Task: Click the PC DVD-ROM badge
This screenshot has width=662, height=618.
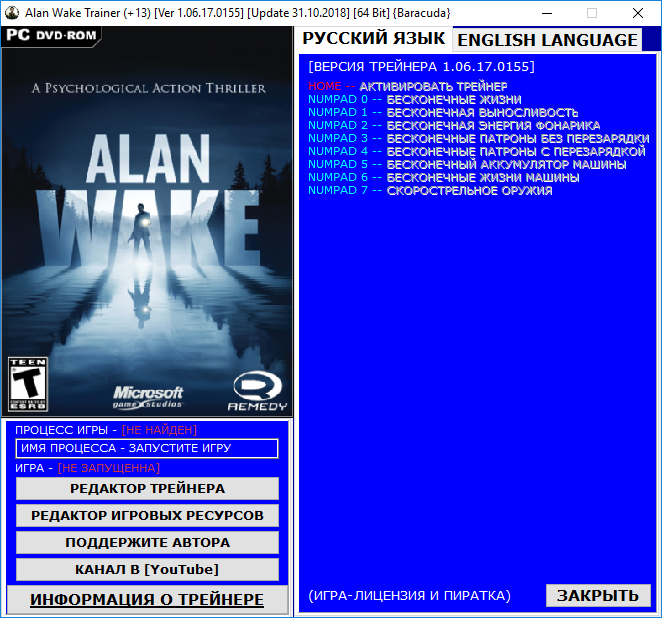Action: point(52,35)
